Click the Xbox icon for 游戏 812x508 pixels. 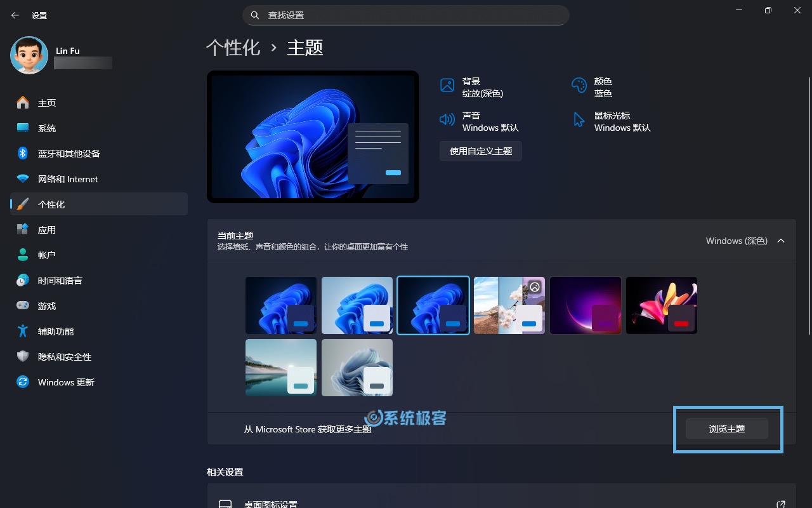coord(22,305)
